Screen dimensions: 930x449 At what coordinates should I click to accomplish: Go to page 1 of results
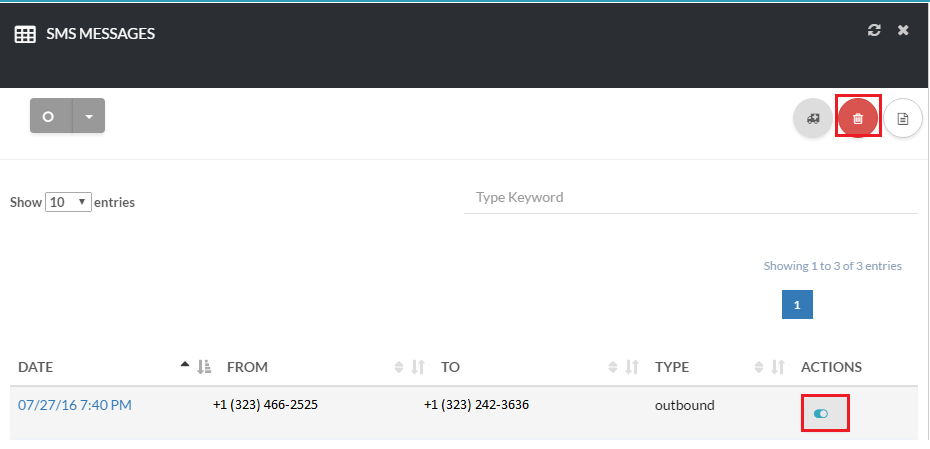point(797,305)
